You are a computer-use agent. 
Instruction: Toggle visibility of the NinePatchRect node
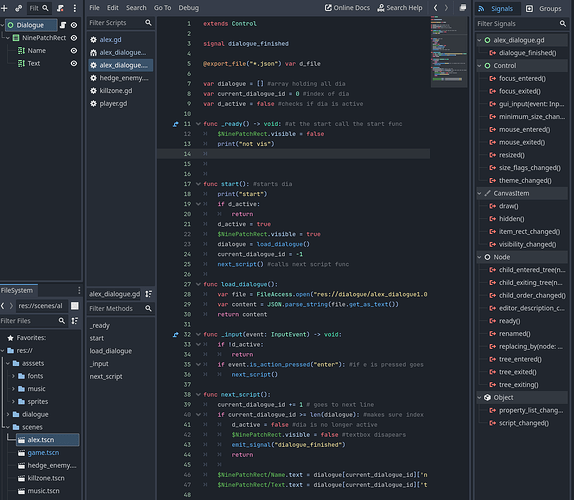pos(74,38)
